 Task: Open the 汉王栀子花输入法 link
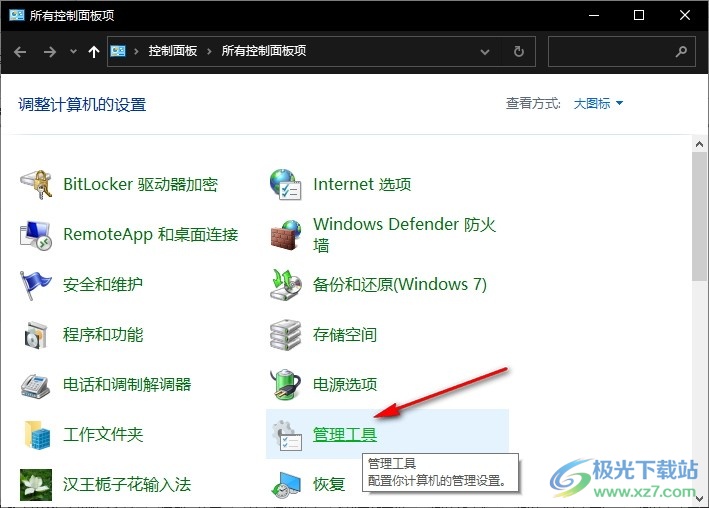(127, 485)
